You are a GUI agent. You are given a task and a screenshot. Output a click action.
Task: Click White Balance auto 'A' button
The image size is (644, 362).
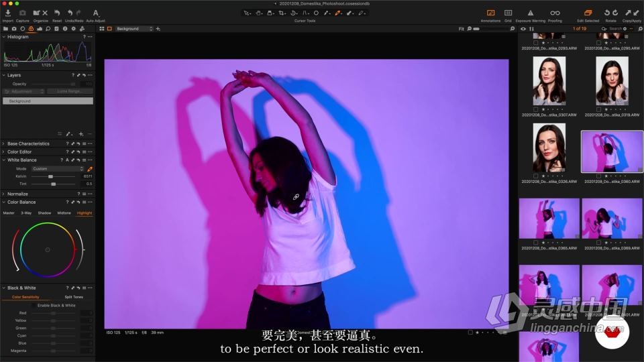(67, 160)
